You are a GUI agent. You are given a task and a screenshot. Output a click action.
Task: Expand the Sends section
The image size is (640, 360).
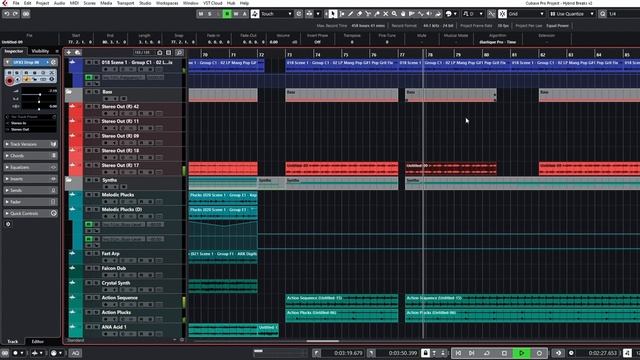click(31, 190)
